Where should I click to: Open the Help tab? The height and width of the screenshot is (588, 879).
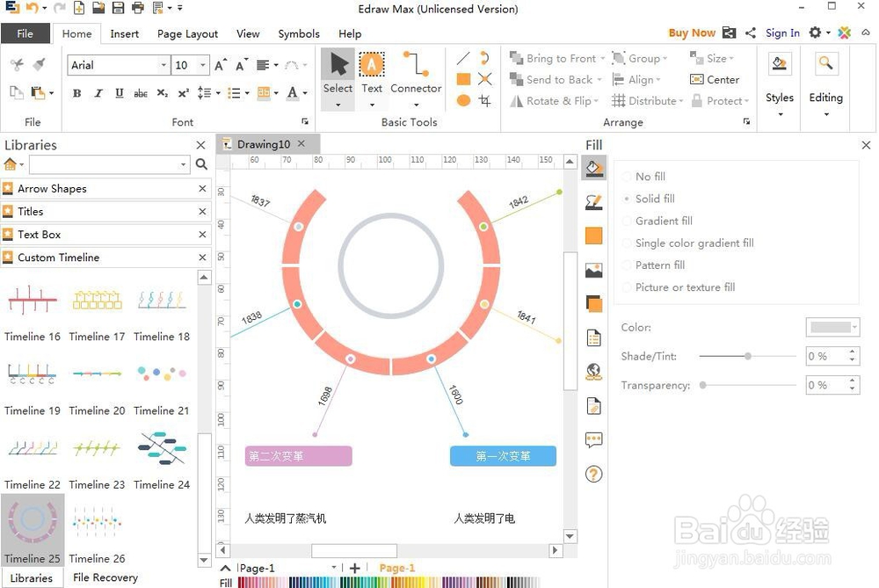tap(350, 33)
